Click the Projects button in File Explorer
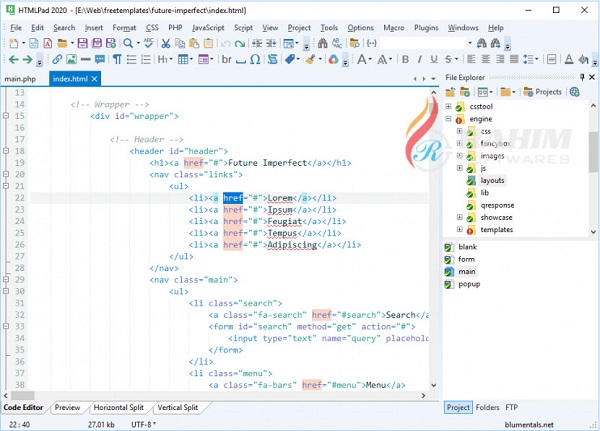Image resolution: width=600 pixels, height=431 pixels. pyautogui.click(x=543, y=91)
